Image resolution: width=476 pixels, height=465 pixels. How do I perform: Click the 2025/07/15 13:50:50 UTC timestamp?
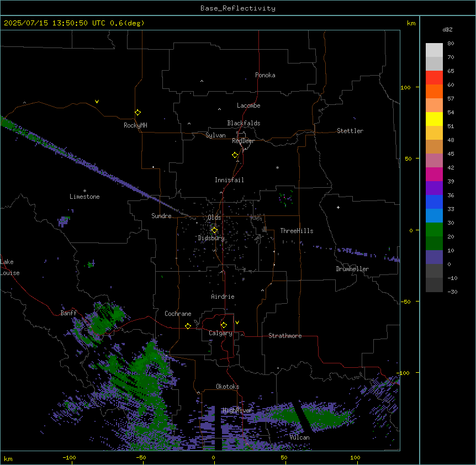tap(54, 23)
